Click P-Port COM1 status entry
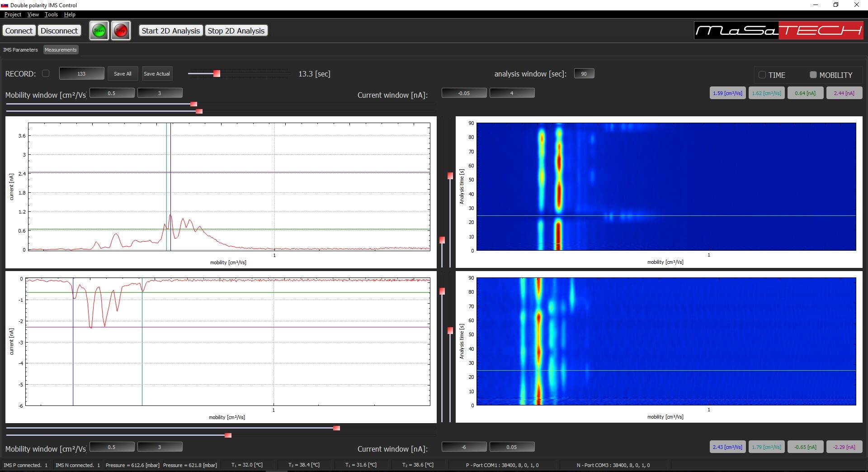Image resolution: width=868 pixels, height=472 pixels. pos(502,465)
